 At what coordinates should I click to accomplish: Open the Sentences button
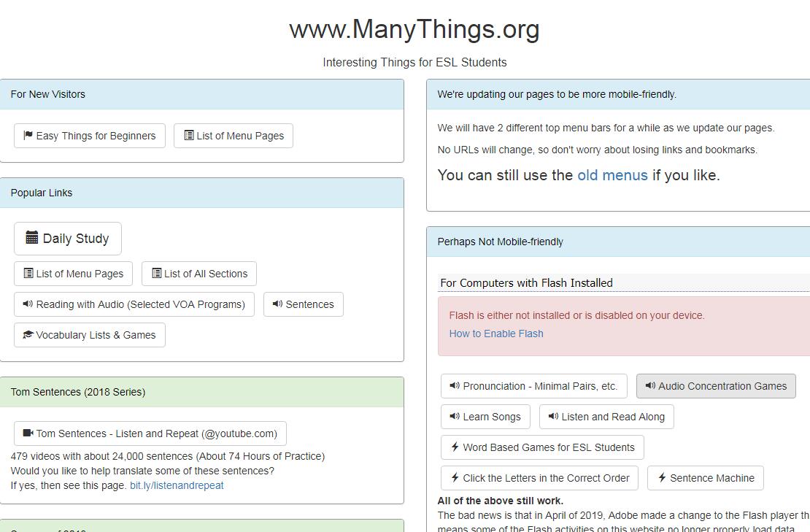304,304
